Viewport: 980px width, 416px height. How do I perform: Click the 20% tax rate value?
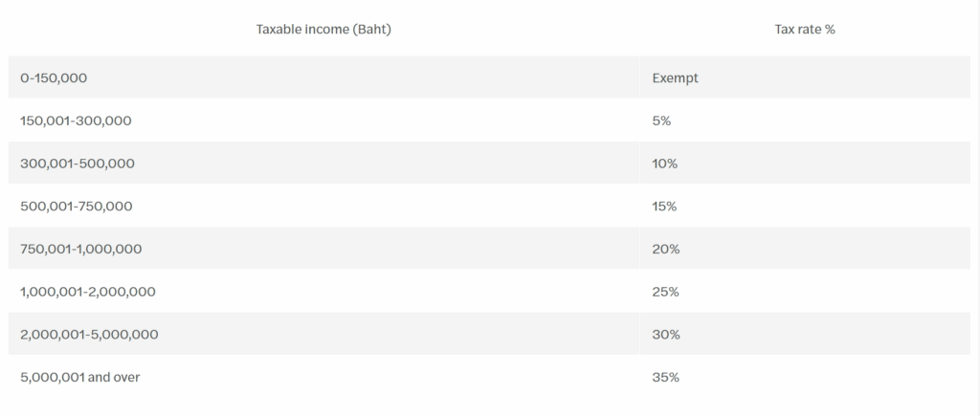666,249
